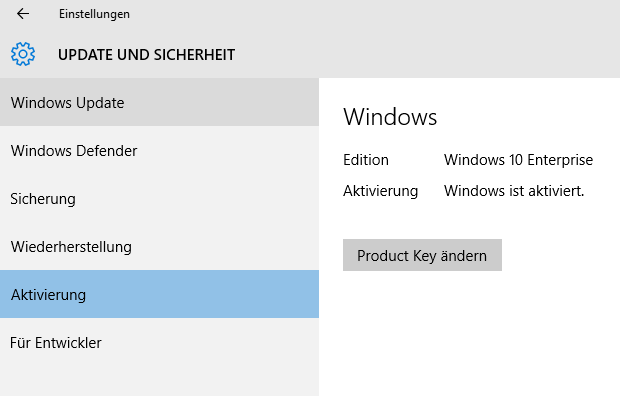Screen dimensions: 620x396
Task: Click the Aktivierung label in the content pane
Action: (380, 191)
